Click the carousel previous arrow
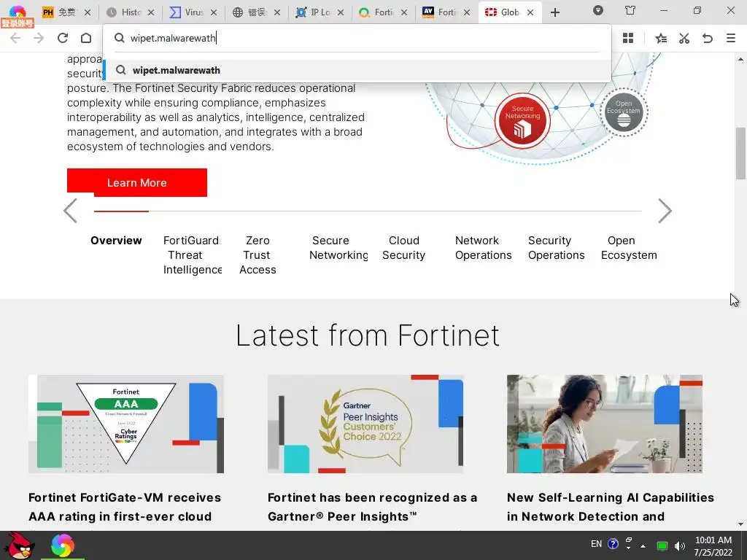Viewport: 747px width, 560px height. coord(70,211)
